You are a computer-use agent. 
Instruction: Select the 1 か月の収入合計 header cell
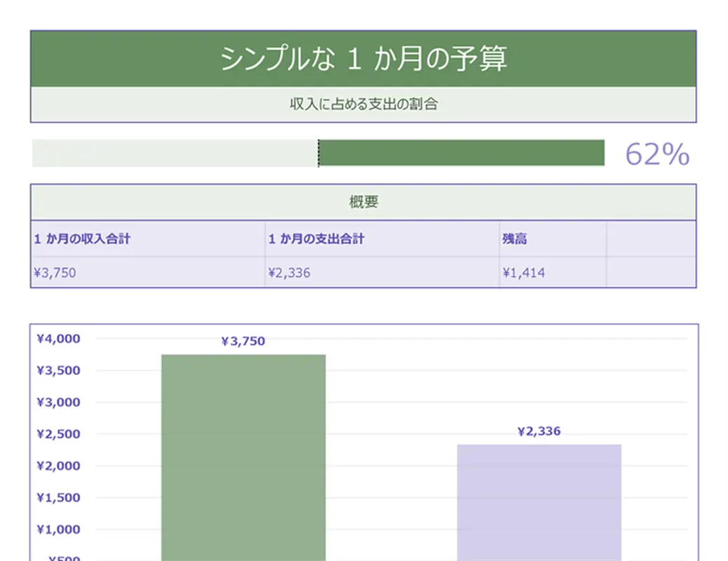pyautogui.click(x=148, y=239)
